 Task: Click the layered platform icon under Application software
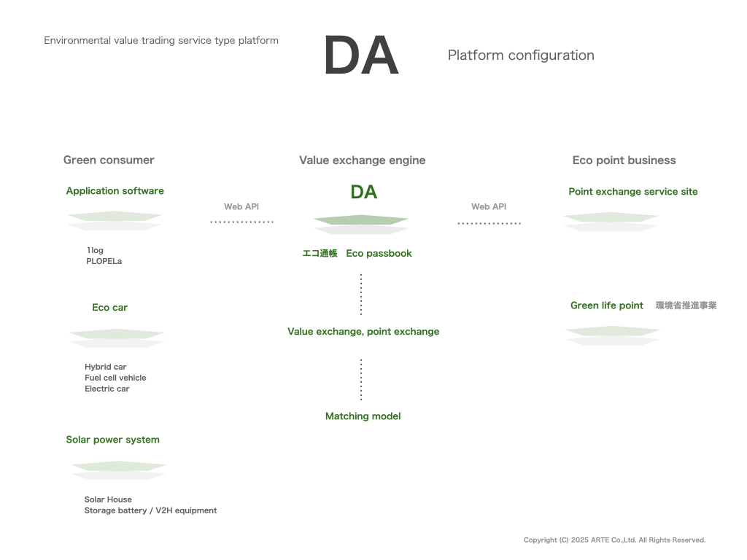click(115, 220)
